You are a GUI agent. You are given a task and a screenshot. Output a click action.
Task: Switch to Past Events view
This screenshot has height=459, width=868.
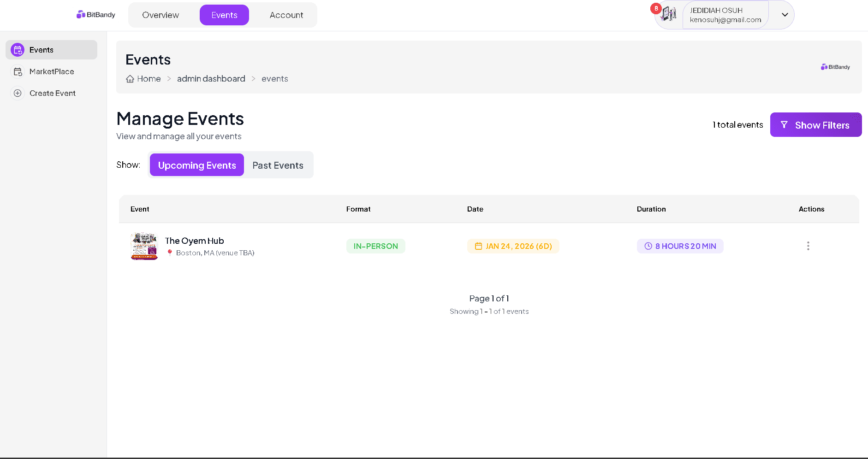[x=278, y=165]
